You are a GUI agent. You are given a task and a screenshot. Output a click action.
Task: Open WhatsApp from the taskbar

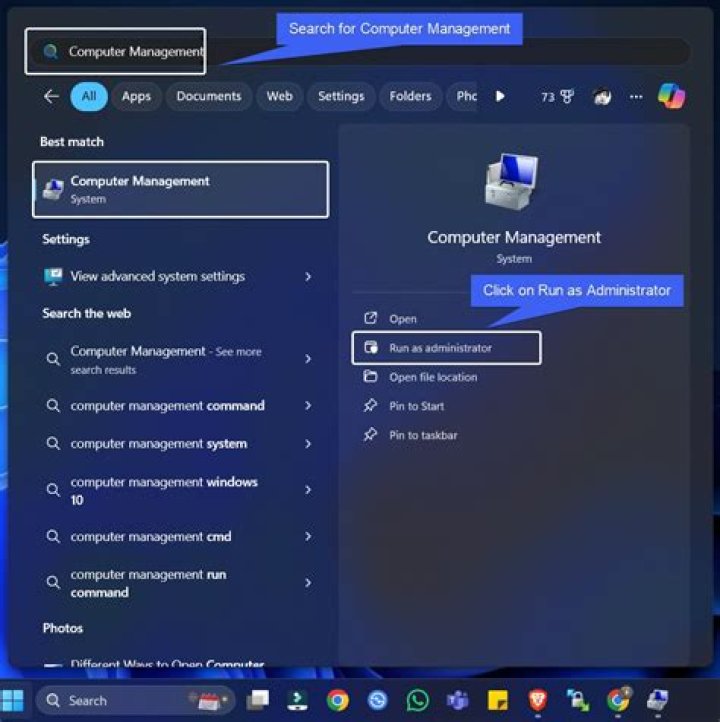tap(418, 700)
